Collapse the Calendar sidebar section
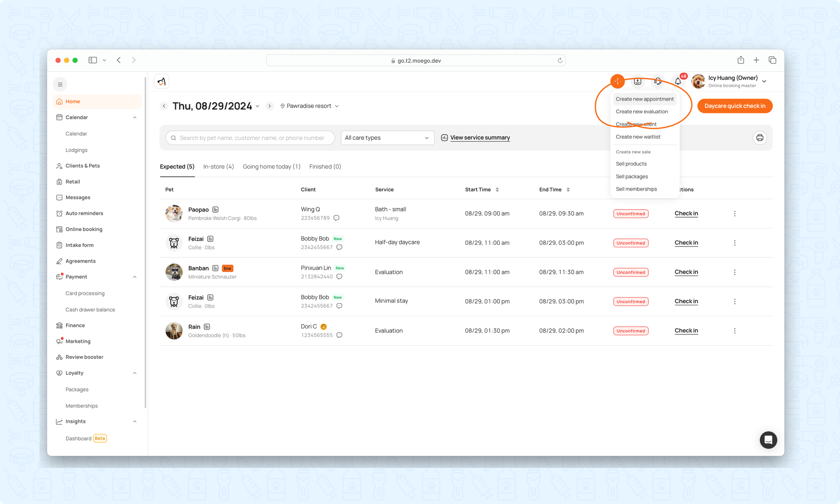 134,118
